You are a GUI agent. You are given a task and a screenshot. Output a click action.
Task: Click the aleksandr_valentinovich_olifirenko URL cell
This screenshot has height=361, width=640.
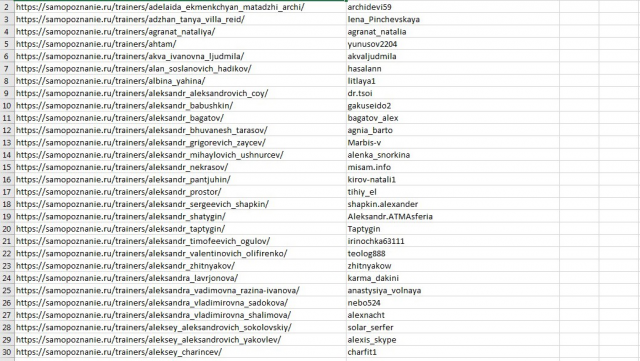(x=180, y=253)
